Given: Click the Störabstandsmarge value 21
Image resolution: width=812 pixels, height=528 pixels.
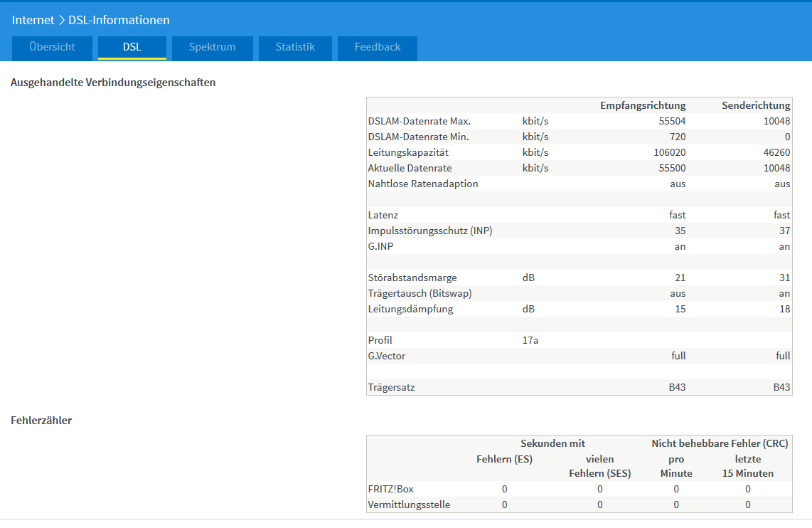Looking at the screenshot, I should click(x=680, y=278).
